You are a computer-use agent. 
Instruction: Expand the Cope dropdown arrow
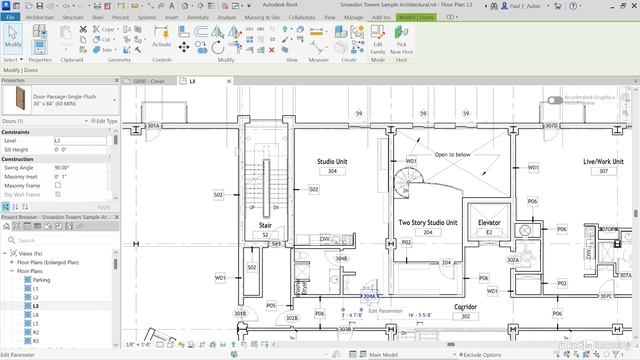(x=118, y=29)
